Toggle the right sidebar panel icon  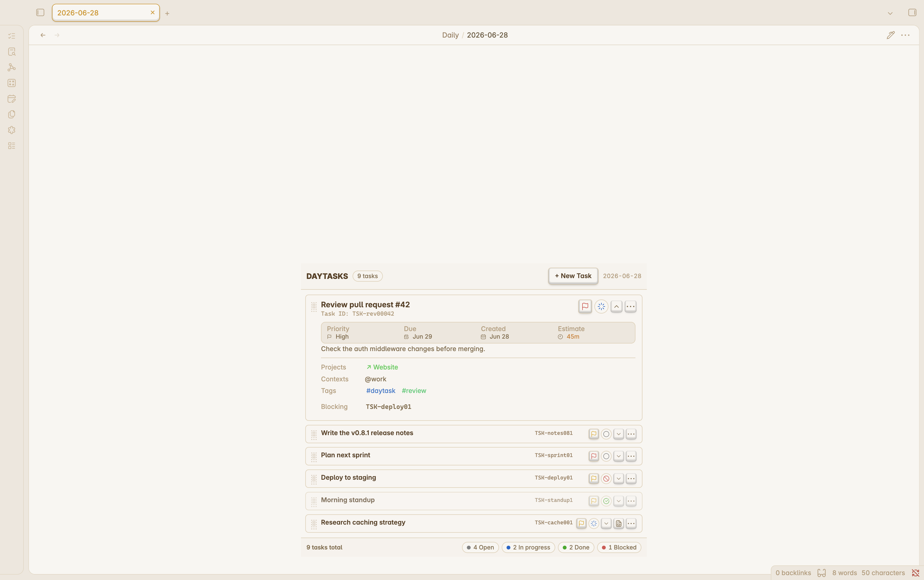[x=912, y=13]
